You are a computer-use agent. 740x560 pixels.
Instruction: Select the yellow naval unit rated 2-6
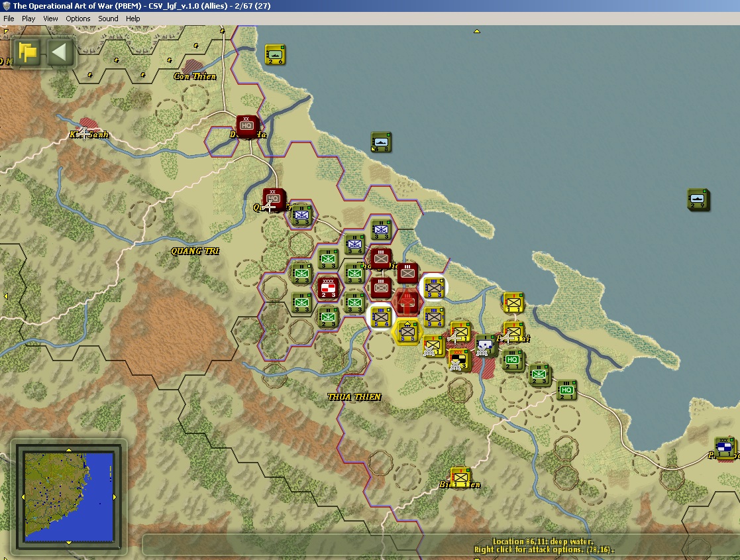[275, 55]
